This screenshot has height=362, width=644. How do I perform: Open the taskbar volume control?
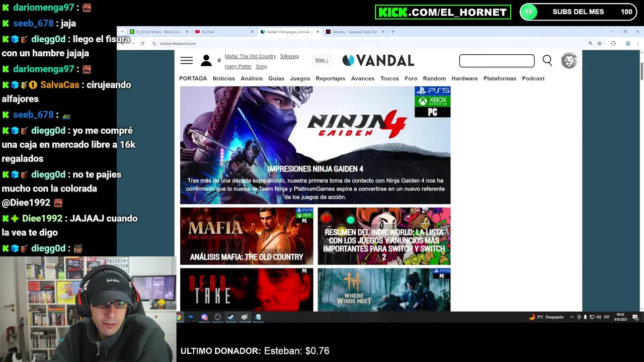pyautogui.click(x=598, y=317)
